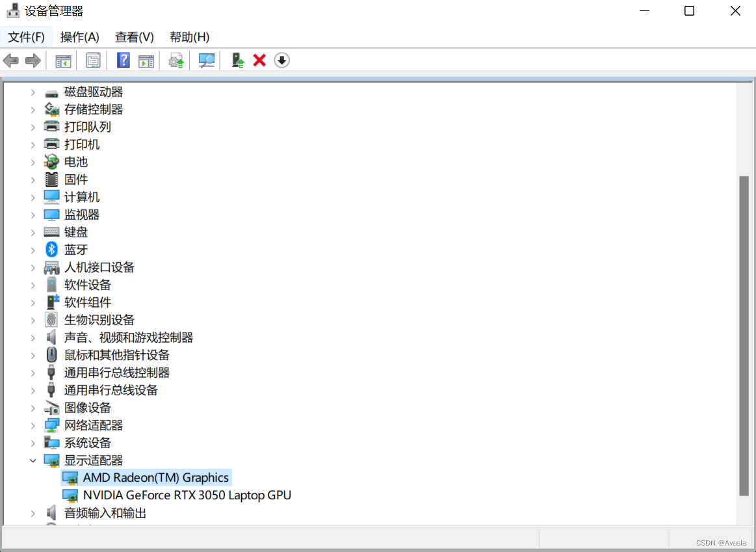Click the 打印队列 printer icon
The image size is (756, 552).
point(51,127)
